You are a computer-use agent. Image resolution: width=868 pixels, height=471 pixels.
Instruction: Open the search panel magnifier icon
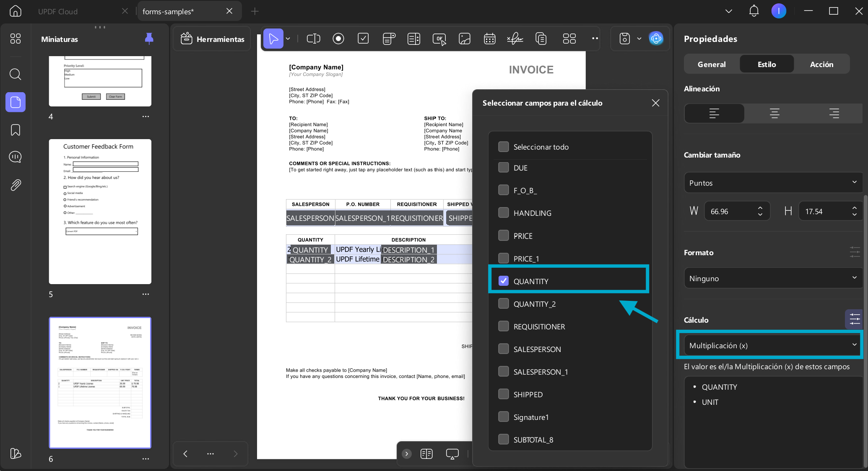pos(16,74)
